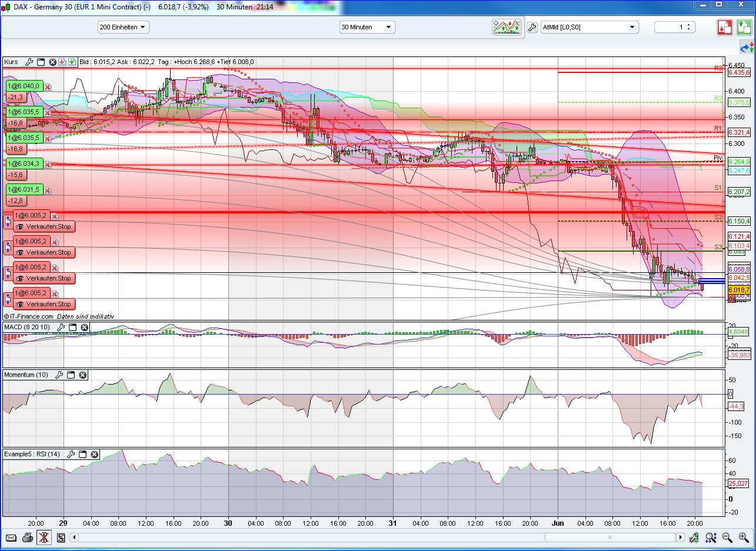Click the 1@6.034,3 green position label

[24, 164]
